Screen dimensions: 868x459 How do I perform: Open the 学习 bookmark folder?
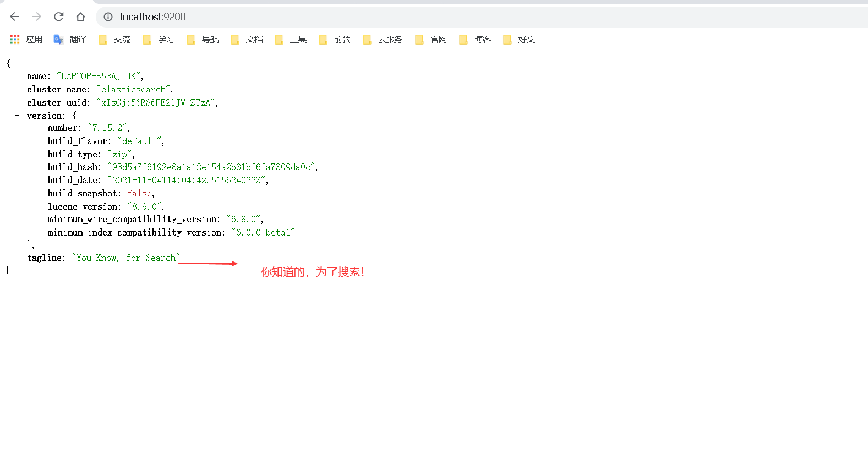coord(159,40)
